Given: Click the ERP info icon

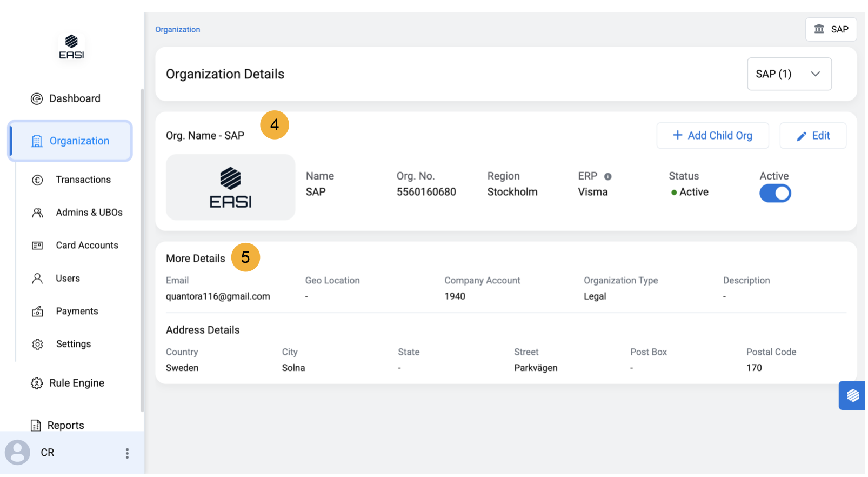Looking at the screenshot, I should click(x=607, y=177).
